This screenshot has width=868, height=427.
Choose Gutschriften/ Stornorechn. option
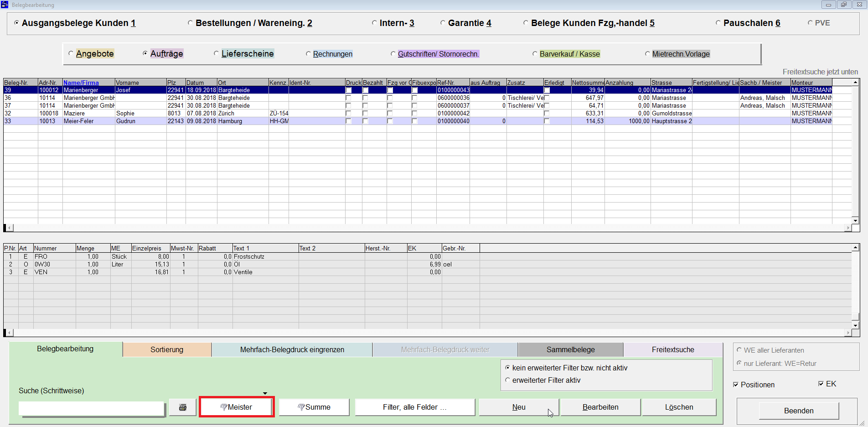(393, 54)
